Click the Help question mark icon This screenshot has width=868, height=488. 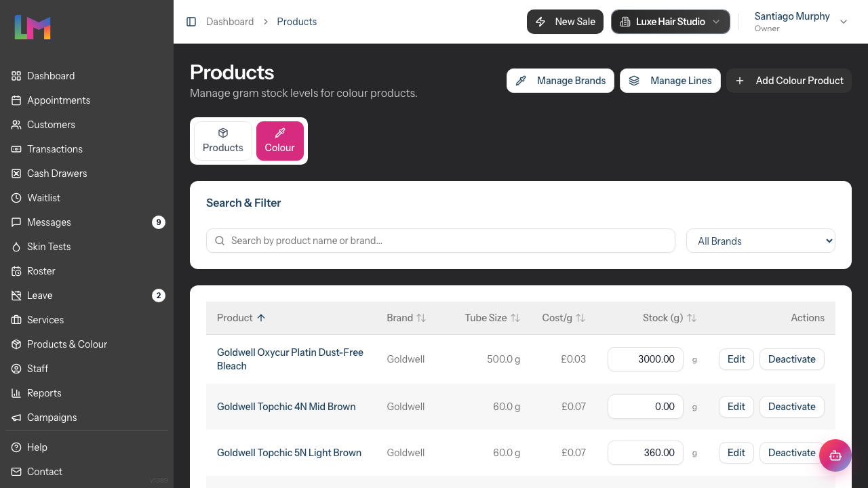click(x=16, y=447)
